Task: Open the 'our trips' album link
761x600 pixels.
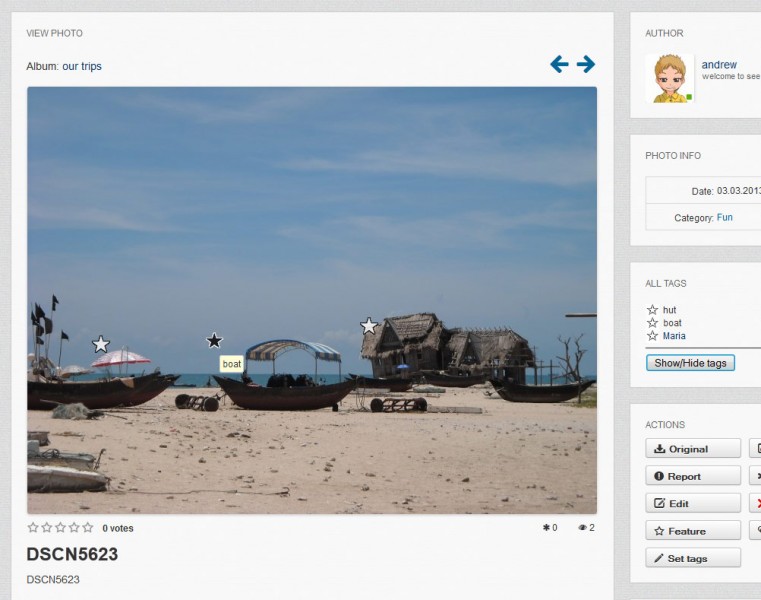Action: pyautogui.click(x=82, y=66)
